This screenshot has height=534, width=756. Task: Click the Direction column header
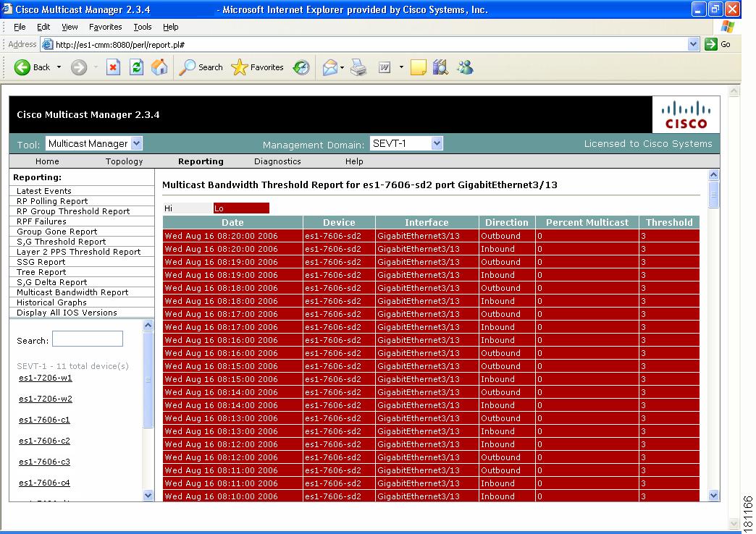507,222
